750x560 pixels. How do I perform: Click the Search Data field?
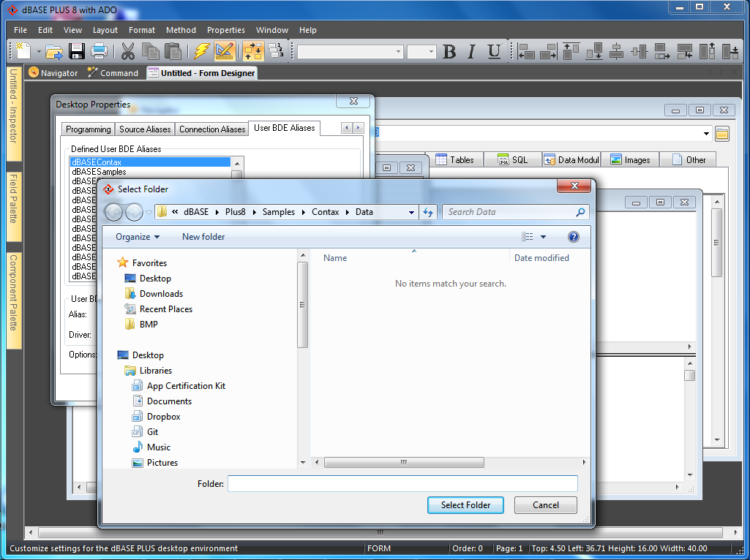tap(510, 212)
